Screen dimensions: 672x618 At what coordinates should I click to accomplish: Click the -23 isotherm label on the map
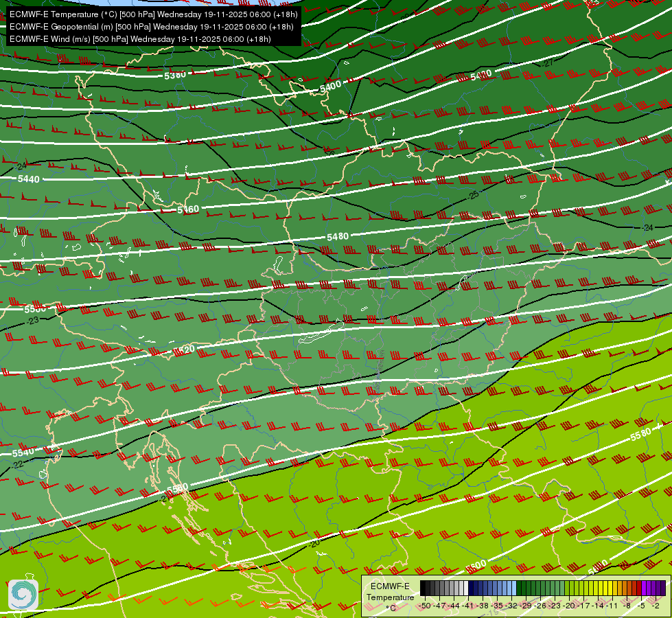[32, 321]
